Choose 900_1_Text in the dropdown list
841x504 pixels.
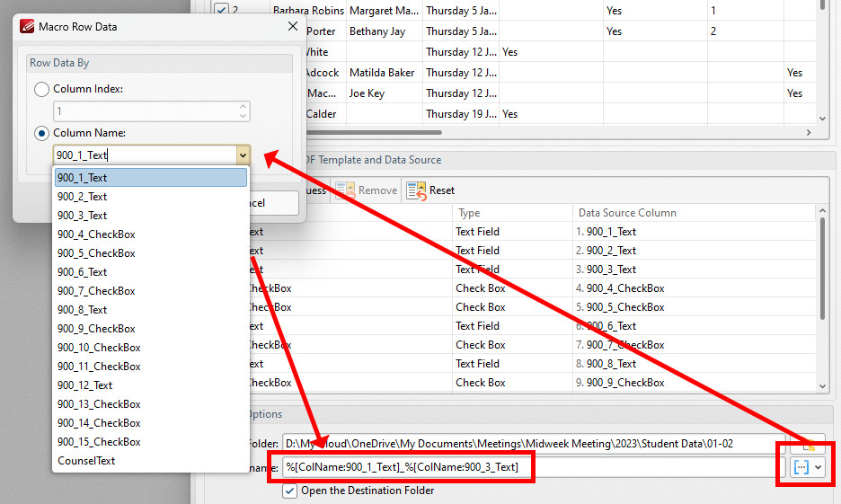[151, 178]
